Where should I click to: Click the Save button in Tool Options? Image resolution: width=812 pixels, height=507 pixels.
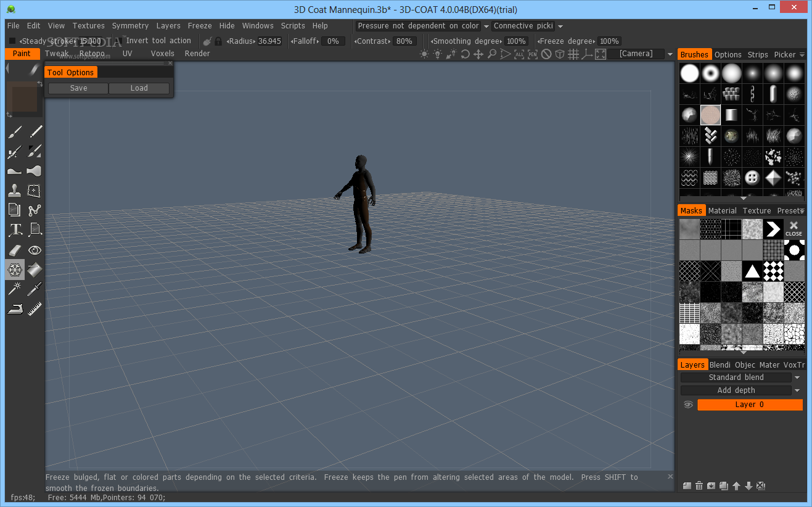(78, 88)
